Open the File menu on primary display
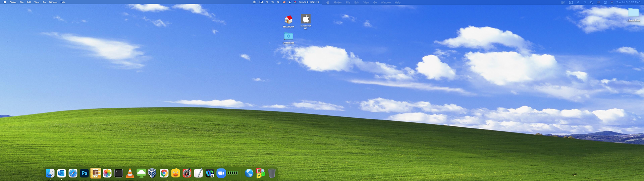The width and height of the screenshot is (644, 181). [22, 2]
